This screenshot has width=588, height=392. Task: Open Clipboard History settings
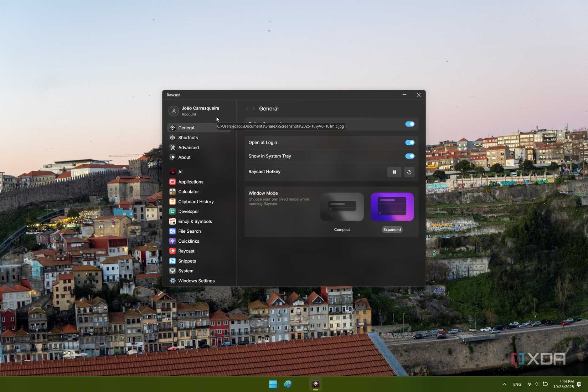click(199, 202)
